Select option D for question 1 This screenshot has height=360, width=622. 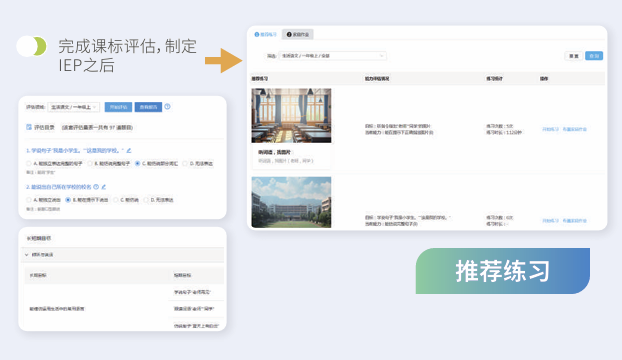[x=185, y=163]
